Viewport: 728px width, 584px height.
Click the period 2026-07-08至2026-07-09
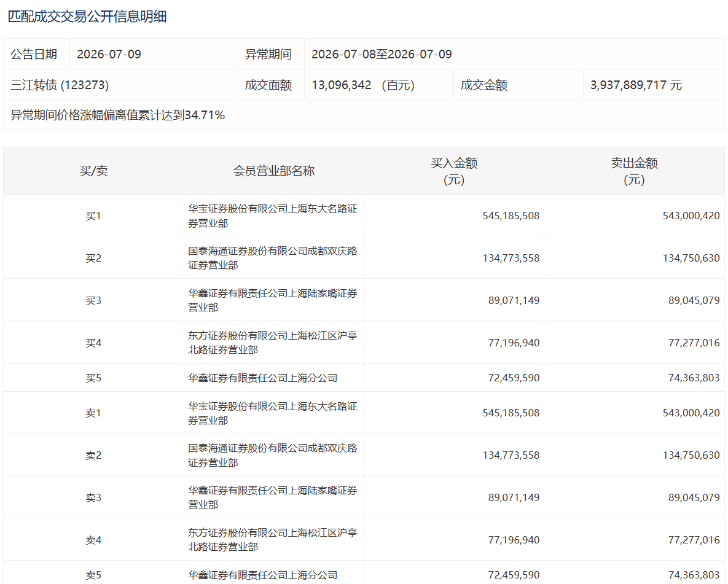pyautogui.click(x=382, y=54)
